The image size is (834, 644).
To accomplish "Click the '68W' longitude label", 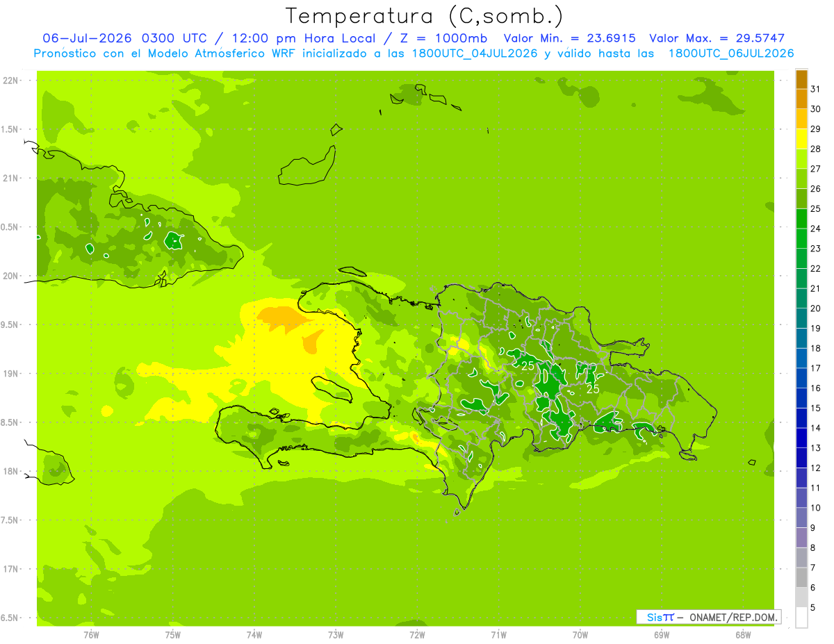I will tap(743, 635).
